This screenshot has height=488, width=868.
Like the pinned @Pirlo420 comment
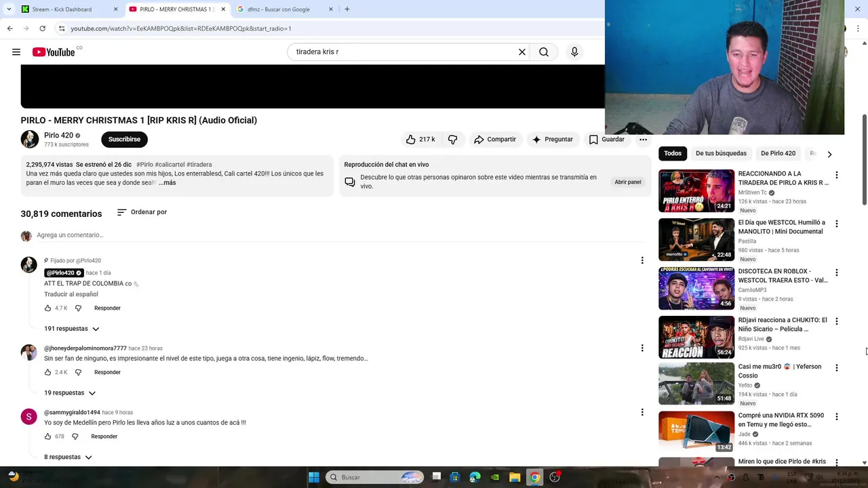pos(47,308)
